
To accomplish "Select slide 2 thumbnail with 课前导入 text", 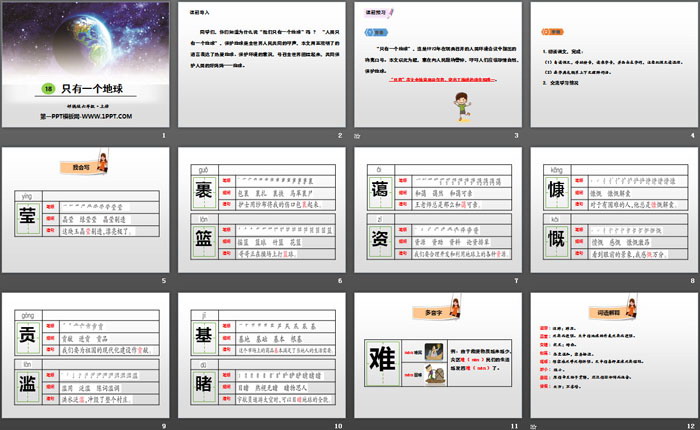I will 262,64.
